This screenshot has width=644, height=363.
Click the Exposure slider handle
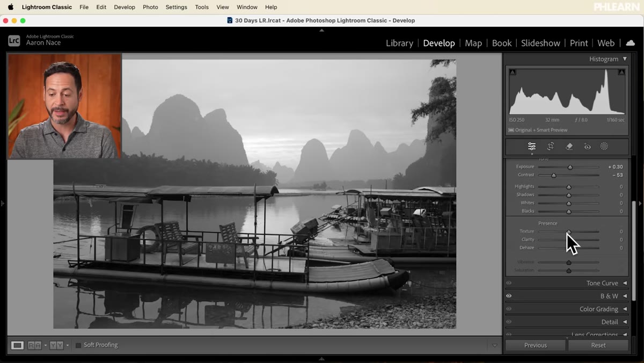coord(570,167)
